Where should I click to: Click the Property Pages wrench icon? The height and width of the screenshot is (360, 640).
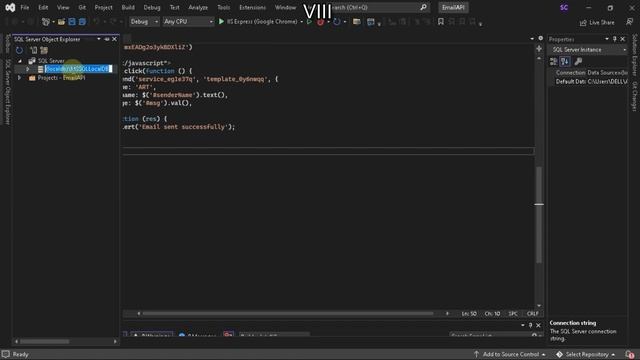[x=578, y=62]
